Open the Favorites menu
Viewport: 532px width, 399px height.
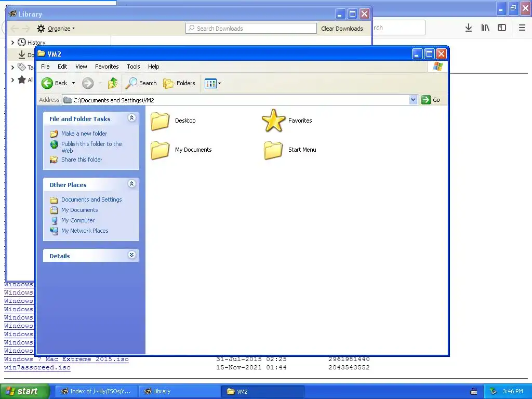click(x=107, y=66)
